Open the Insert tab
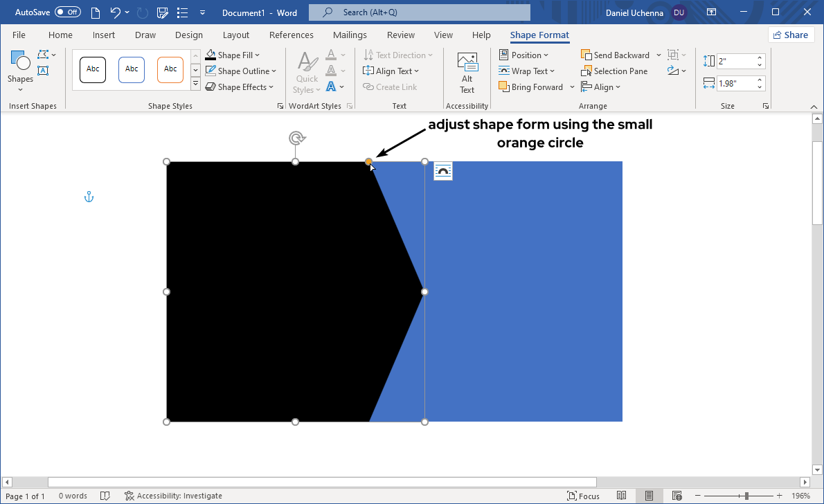The width and height of the screenshot is (824, 504). pyautogui.click(x=104, y=35)
